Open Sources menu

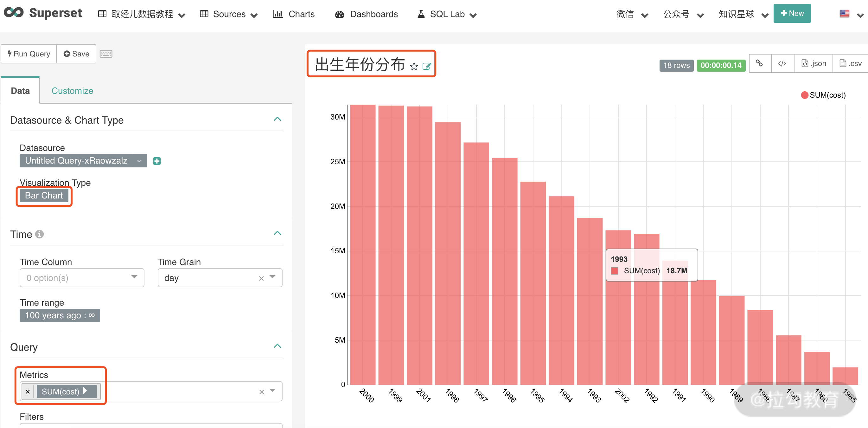tap(228, 14)
